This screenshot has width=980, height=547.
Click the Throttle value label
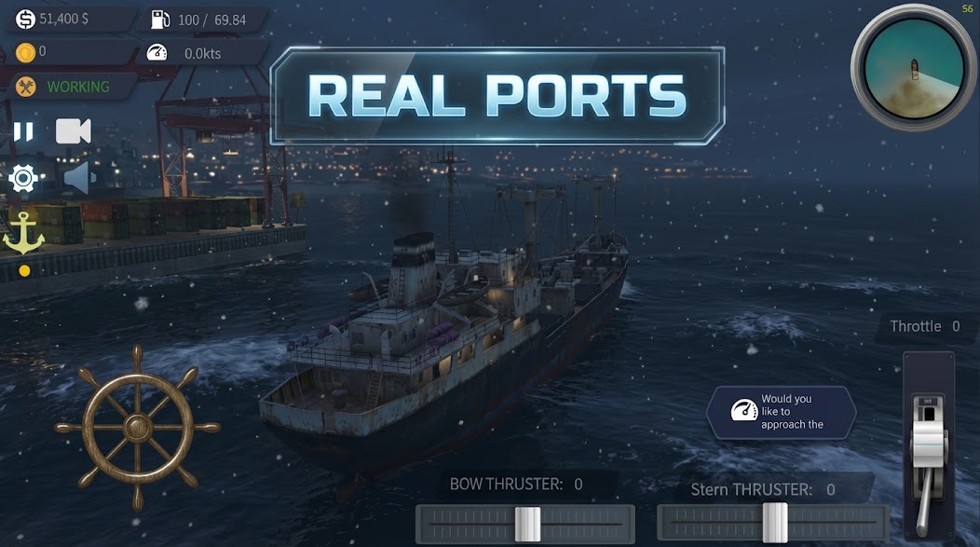tap(924, 326)
